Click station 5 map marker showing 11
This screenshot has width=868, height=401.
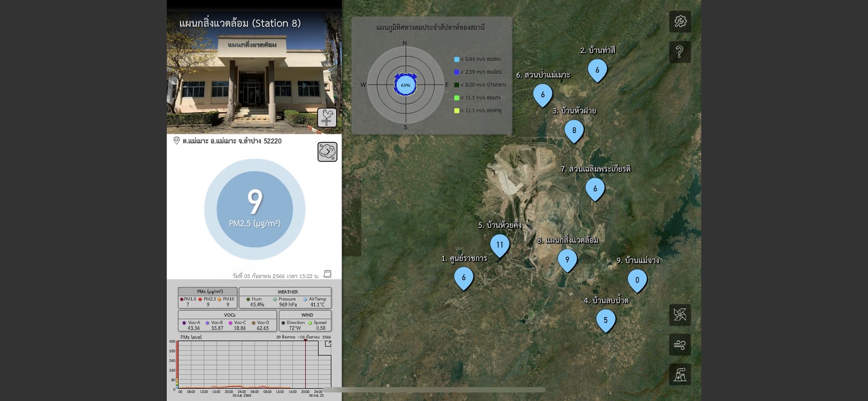[x=500, y=245]
